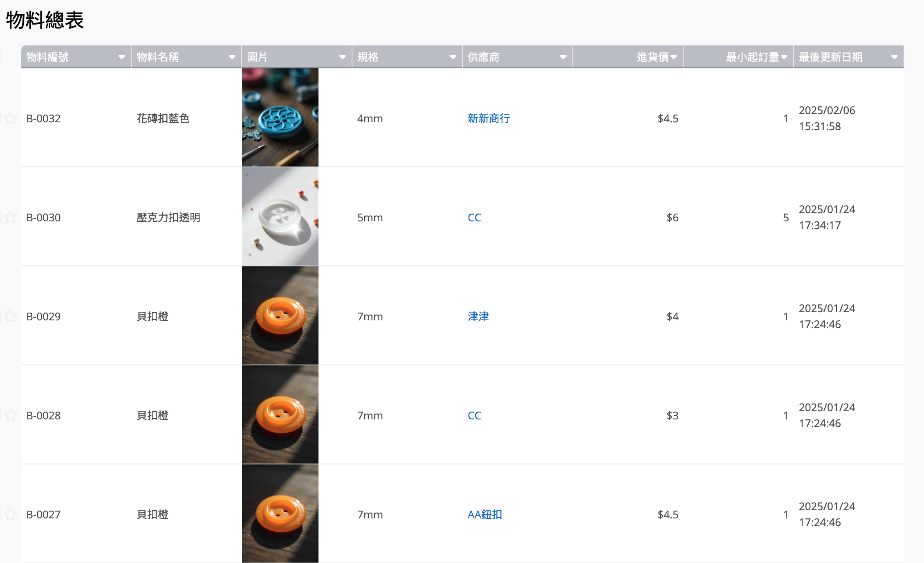Click CC supplier link for B-0030

474,218
